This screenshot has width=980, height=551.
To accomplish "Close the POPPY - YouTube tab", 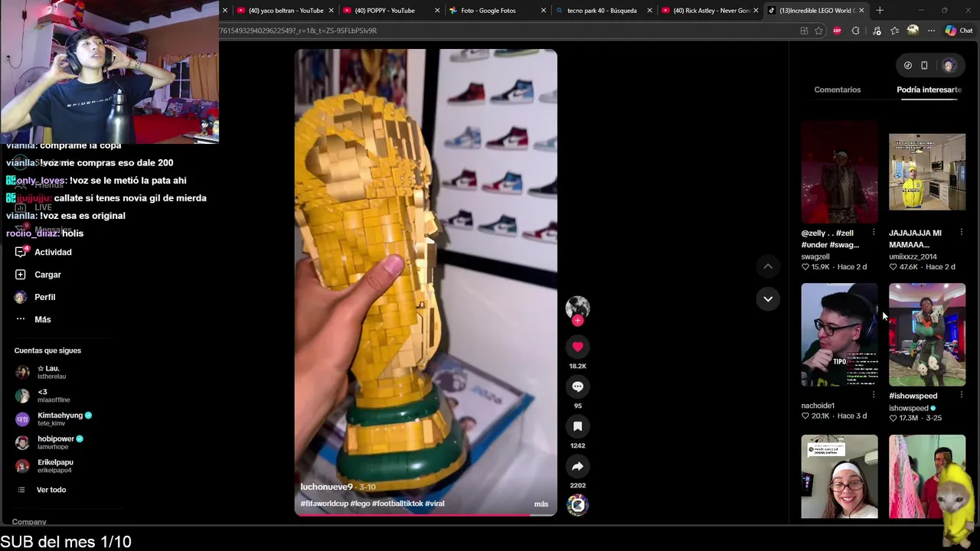I will pyautogui.click(x=437, y=11).
